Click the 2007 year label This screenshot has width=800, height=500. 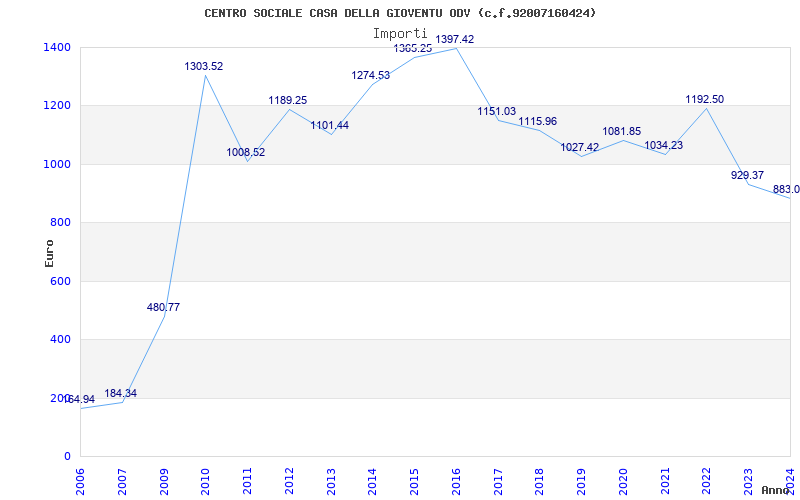point(122,482)
